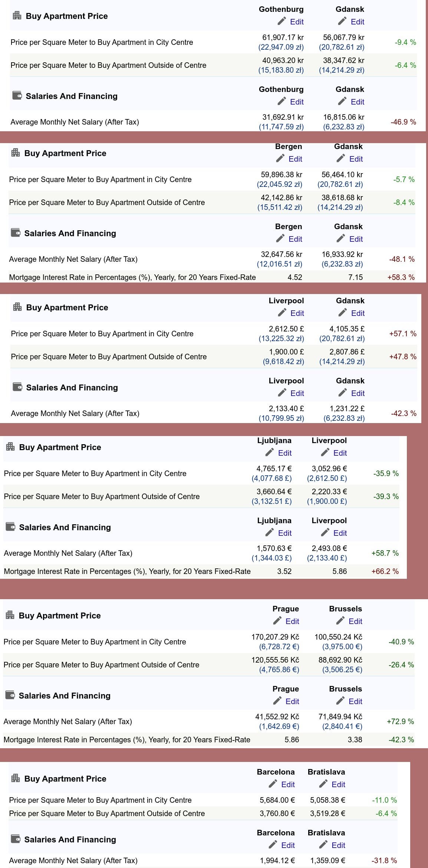Edit Ljubljana in the Buy Apartment Price header

coord(285,453)
